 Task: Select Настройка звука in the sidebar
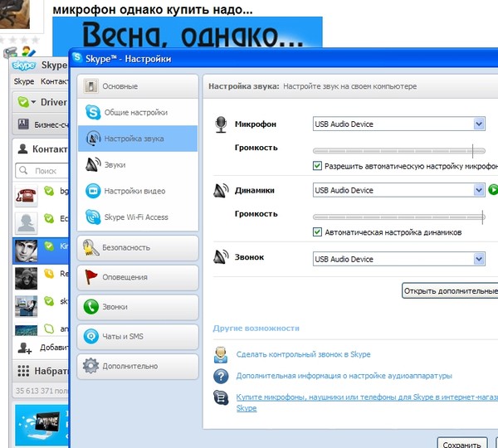[x=138, y=139]
